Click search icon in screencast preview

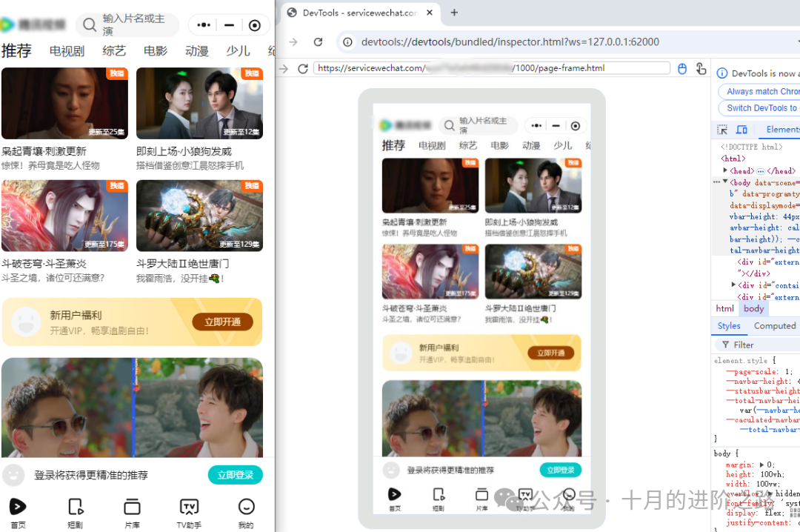click(449, 125)
